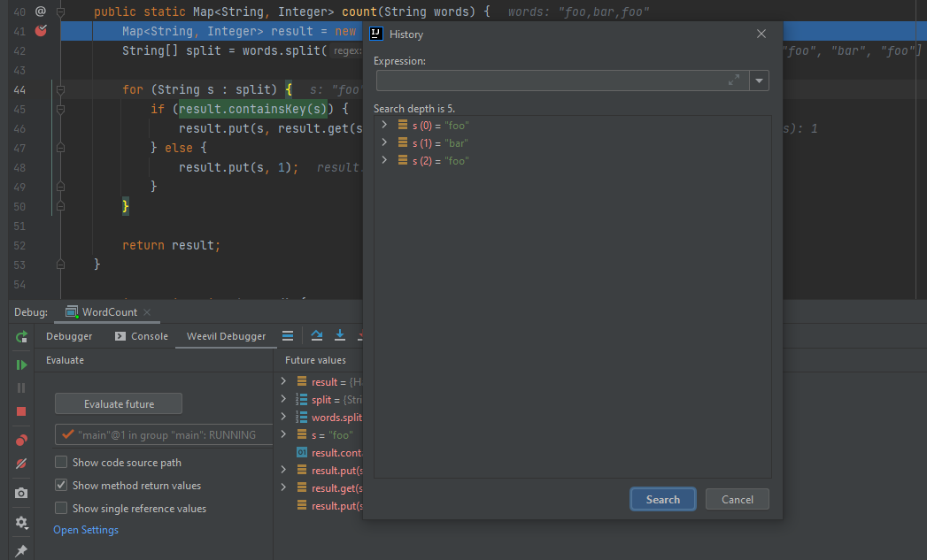This screenshot has width=927, height=560.
Task: Click the 'Evaluate' panel header
Action: pos(65,360)
